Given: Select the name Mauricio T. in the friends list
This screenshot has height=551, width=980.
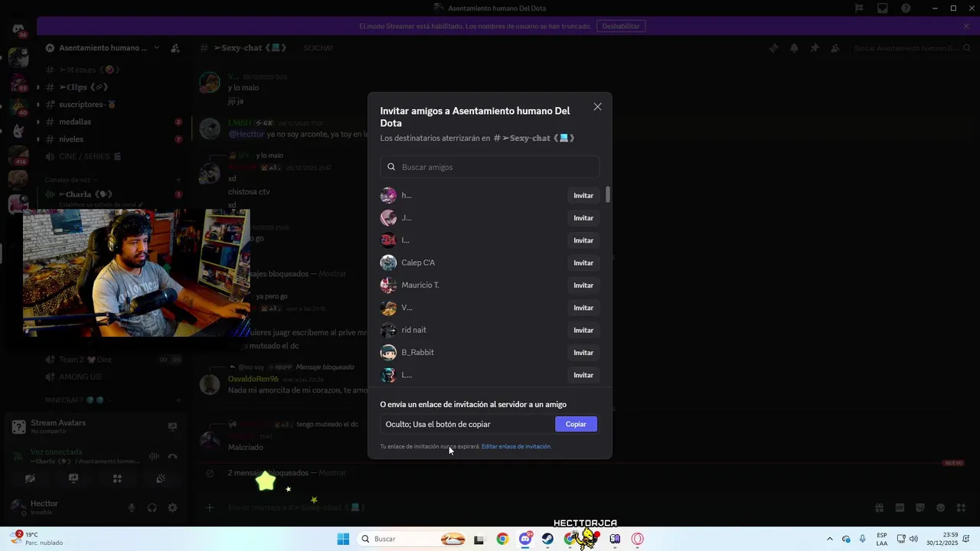Looking at the screenshot, I should [420, 285].
